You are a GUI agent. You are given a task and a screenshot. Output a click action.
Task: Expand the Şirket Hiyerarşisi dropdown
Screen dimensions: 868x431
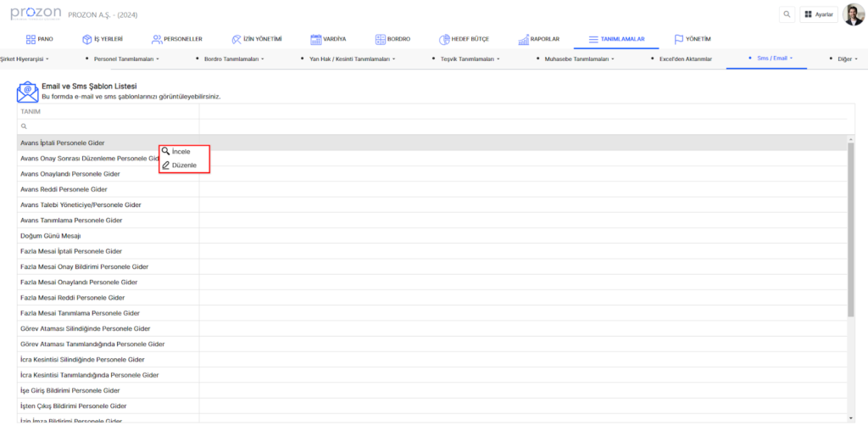click(24, 59)
